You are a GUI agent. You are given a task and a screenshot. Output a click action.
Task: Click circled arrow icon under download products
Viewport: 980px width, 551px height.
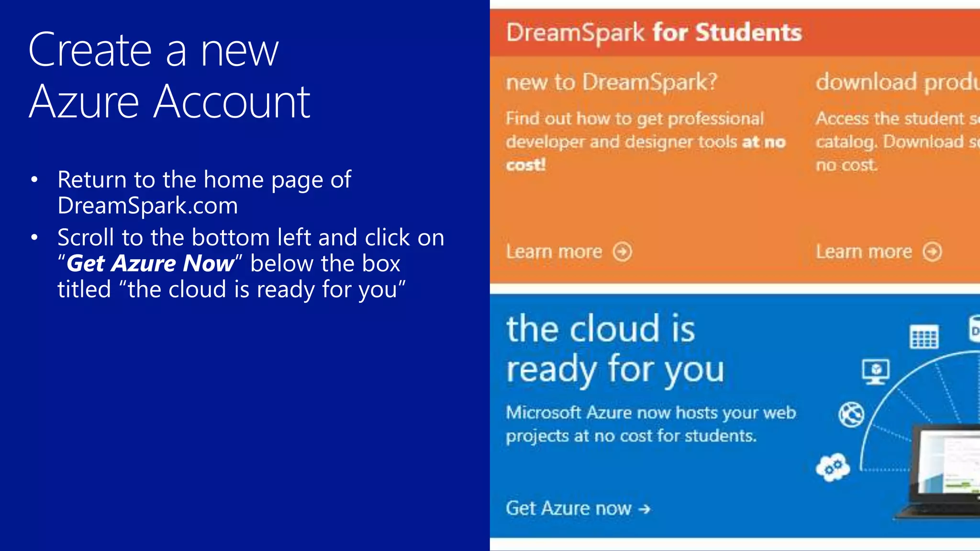click(x=932, y=252)
